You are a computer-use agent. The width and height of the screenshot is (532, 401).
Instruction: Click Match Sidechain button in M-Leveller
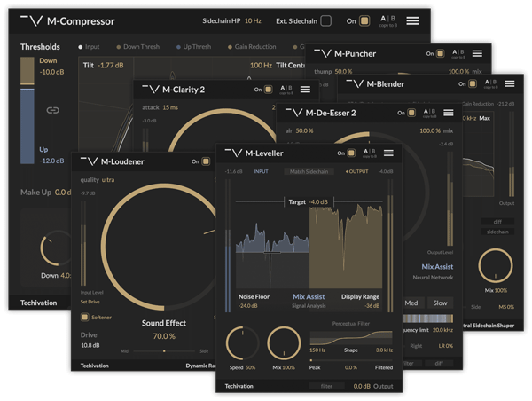309,171
